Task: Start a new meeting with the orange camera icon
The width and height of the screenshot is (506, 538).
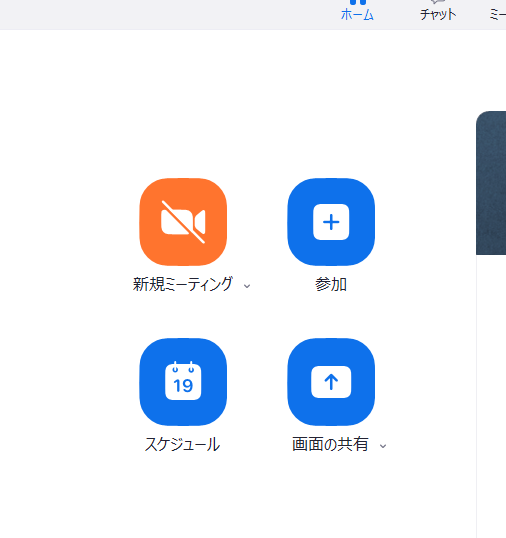Action: pyautogui.click(x=183, y=222)
